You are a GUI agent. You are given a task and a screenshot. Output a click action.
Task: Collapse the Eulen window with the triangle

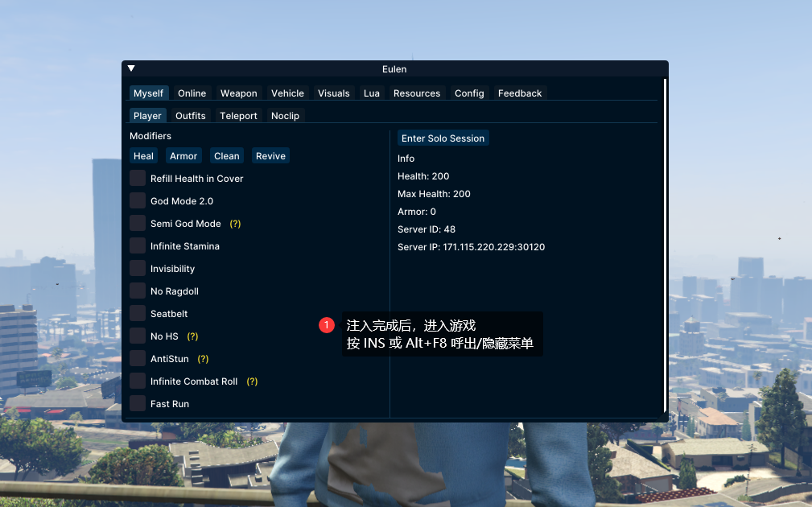click(131, 69)
